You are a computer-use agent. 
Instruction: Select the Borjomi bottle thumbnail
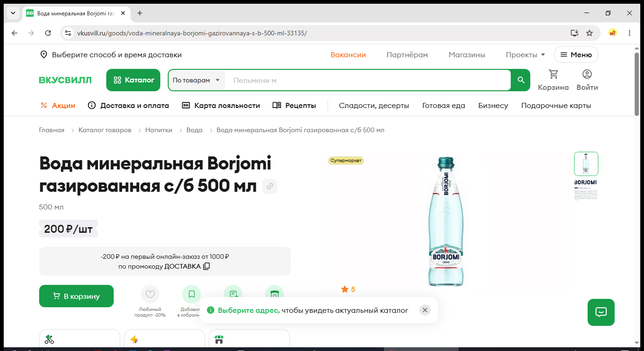[586, 164]
